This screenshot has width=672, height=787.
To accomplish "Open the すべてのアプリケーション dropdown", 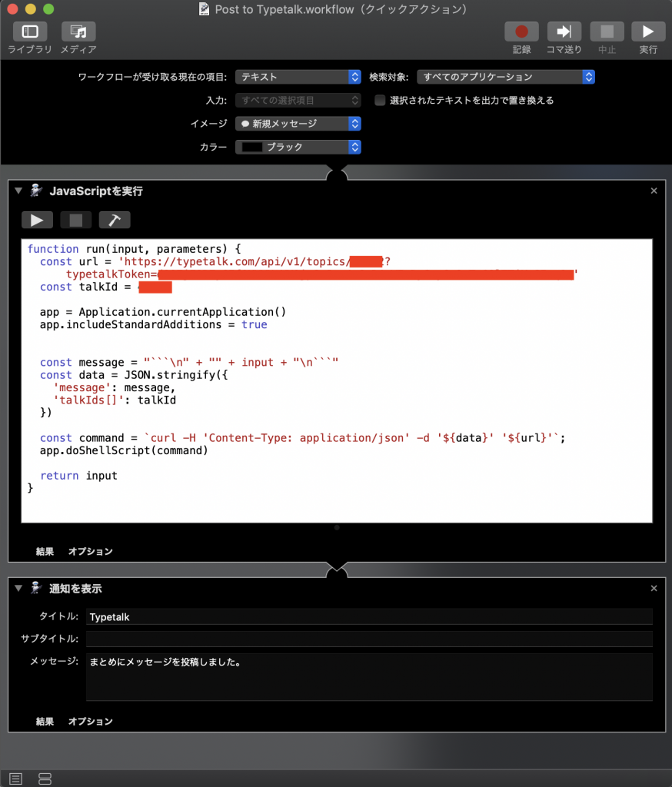I will [506, 77].
